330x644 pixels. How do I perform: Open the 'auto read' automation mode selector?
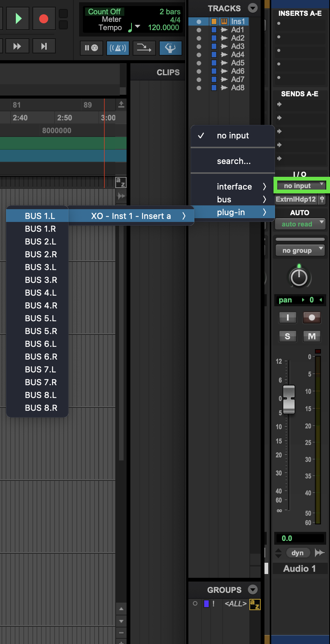click(300, 224)
